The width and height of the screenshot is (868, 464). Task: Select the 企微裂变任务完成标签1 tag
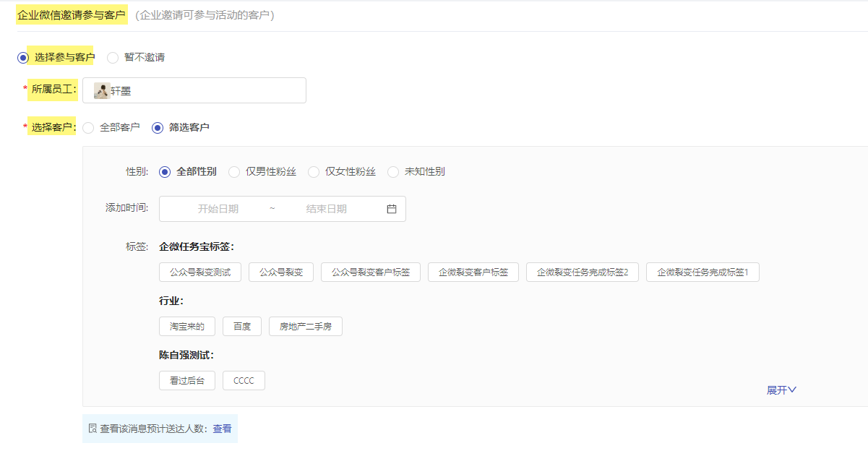[x=702, y=272]
